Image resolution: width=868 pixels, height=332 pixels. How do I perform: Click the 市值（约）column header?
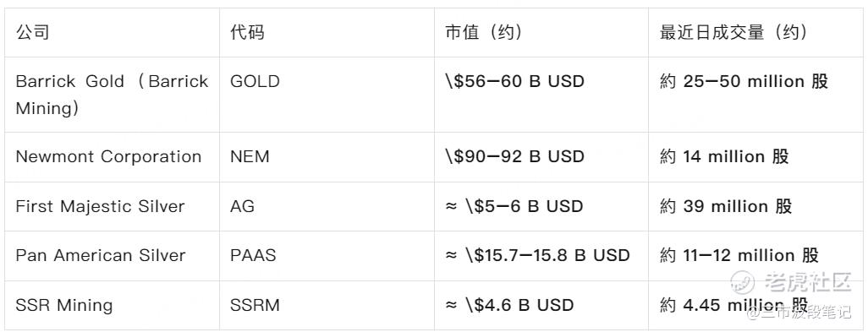[484, 33]
